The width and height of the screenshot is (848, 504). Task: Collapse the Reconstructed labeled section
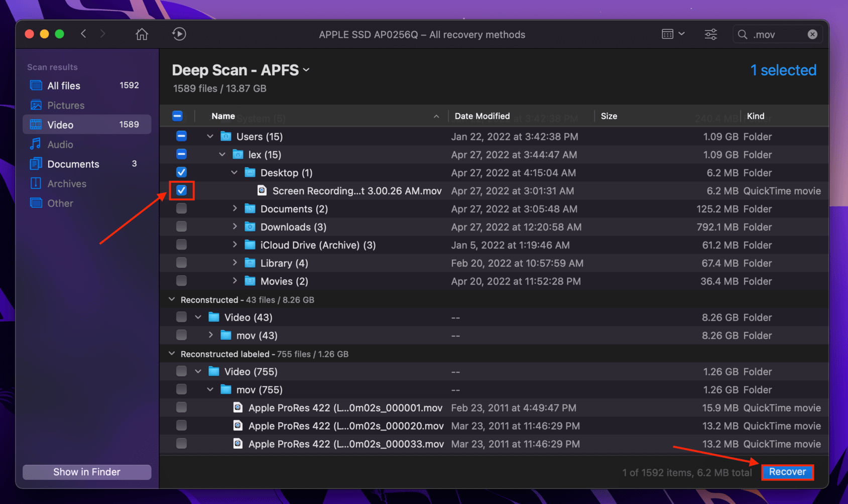pos(172,353)
